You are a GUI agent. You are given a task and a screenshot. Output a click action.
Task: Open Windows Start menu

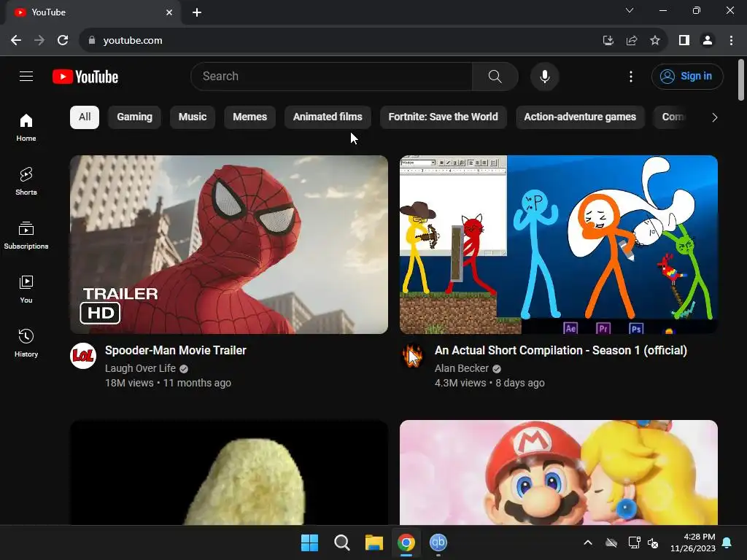309,542
